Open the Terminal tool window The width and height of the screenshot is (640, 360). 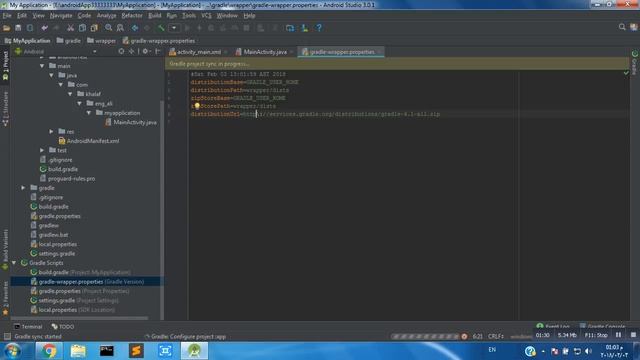coord(28,327)
